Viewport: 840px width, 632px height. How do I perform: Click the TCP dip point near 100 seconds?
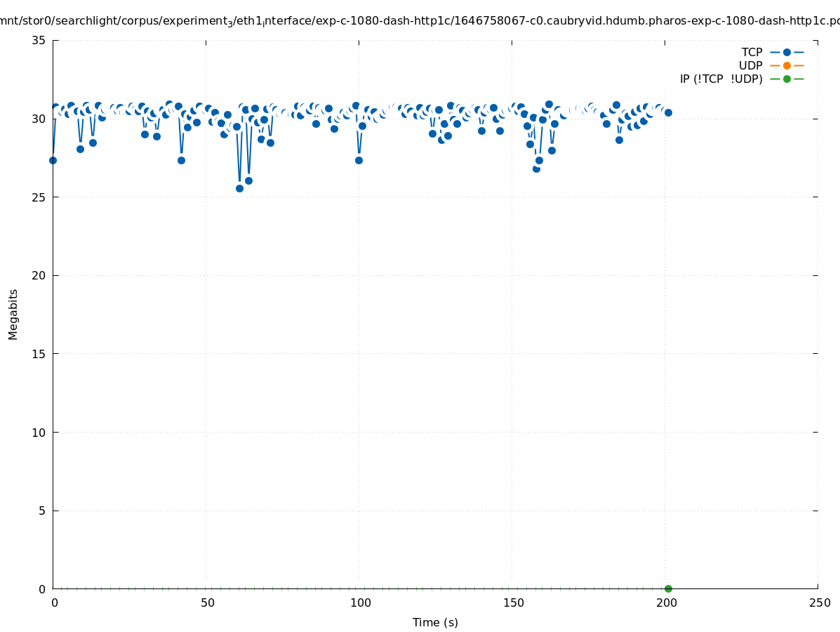click(359, 160)
